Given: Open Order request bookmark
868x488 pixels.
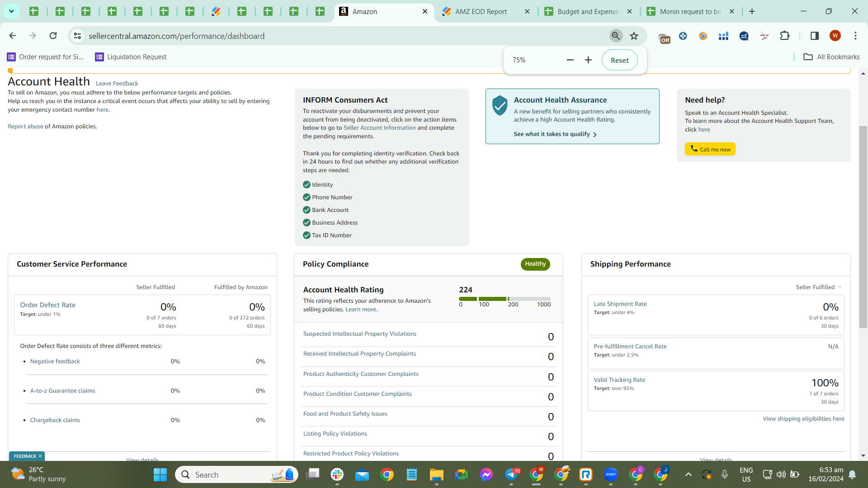Looking at the screenshot, I should point(45,57).
